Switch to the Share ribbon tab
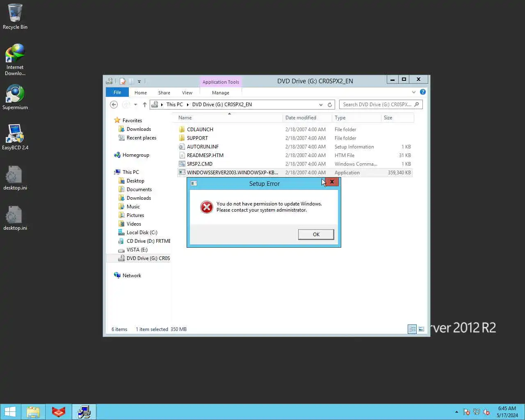 pyautogui.click(x=164, y=93)
